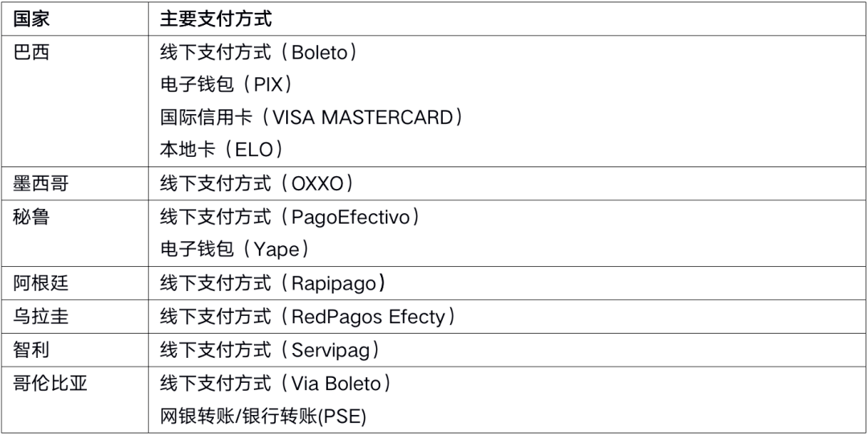Click the Rapipago payment method cell
The width and height of the screenshot is (868, 435).
[x=273, y=283]
